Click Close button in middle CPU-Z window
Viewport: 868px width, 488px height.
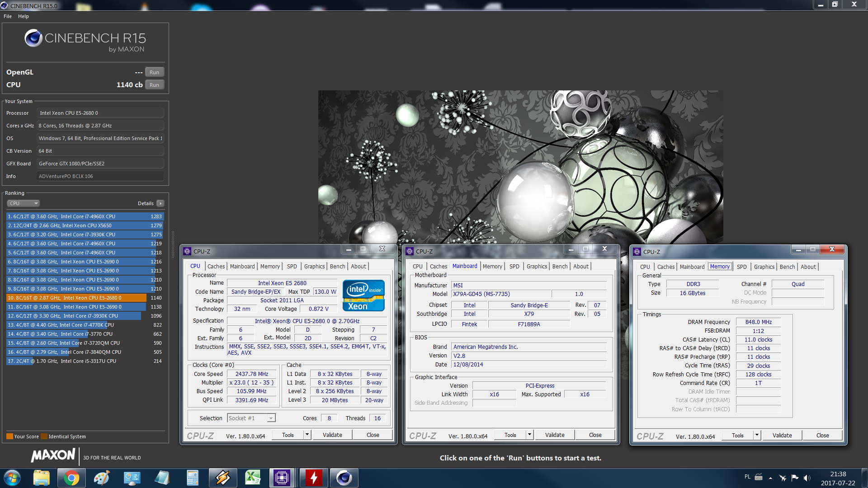click(x=595, y=435)
